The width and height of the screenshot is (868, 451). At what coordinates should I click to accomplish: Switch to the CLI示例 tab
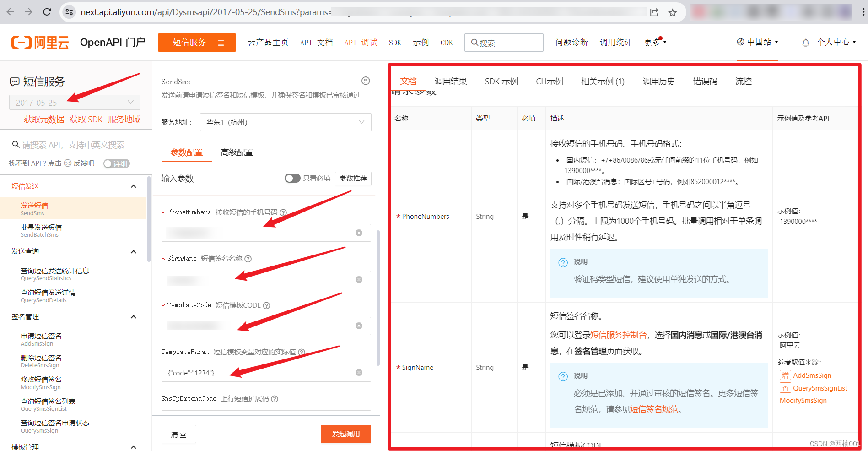pyautogui.click(x=550, y=81)
